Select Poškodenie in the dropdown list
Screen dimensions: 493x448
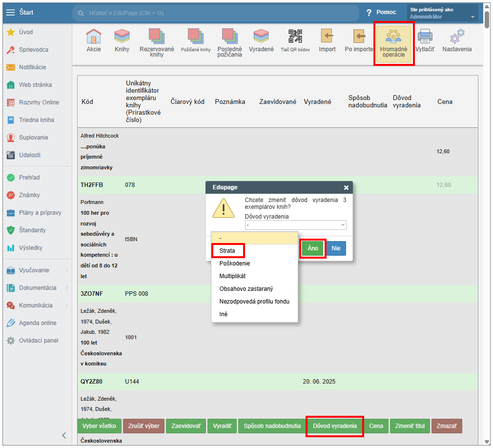235,264
